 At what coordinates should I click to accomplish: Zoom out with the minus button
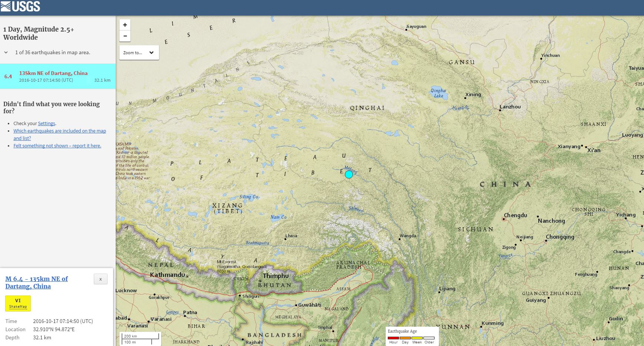(125, 36)
